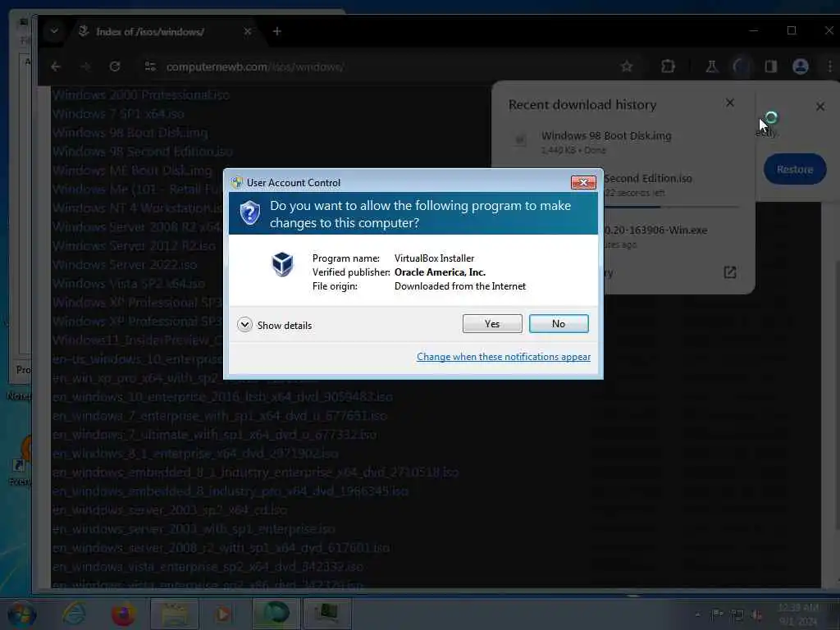
Task: Expand Show details chevron in UAC dialog
Action: point(244,325)
